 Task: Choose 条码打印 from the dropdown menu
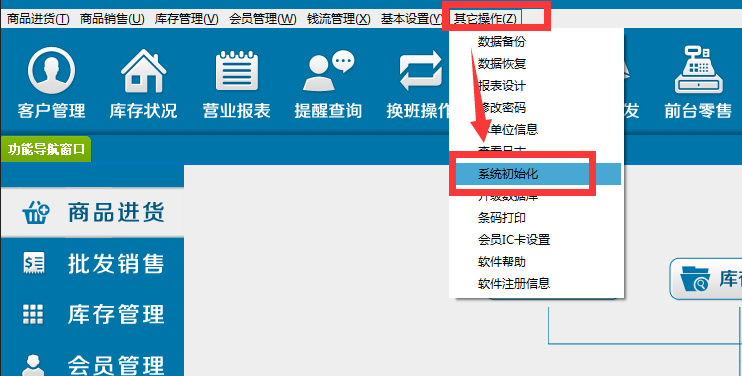[502, 218]
